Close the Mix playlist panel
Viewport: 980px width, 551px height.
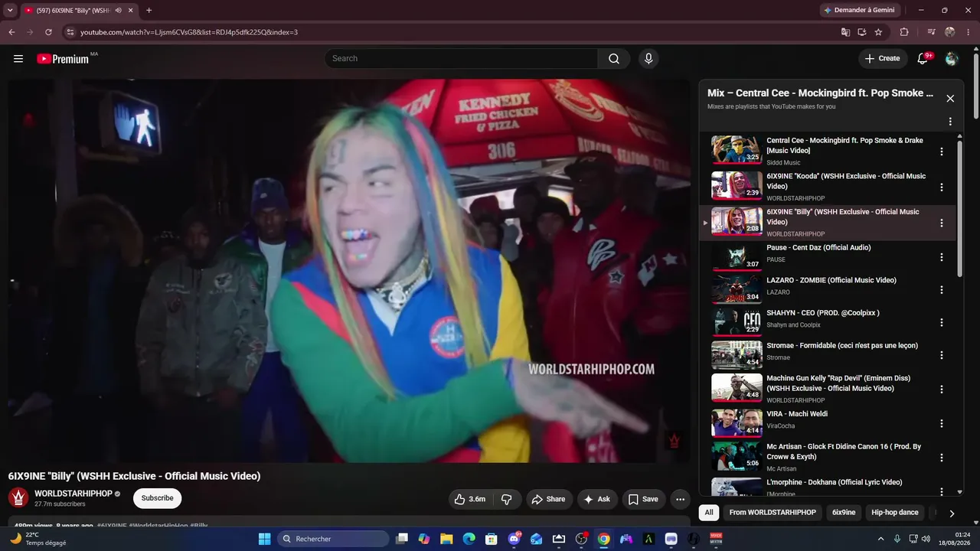click(x=950, y=99)
